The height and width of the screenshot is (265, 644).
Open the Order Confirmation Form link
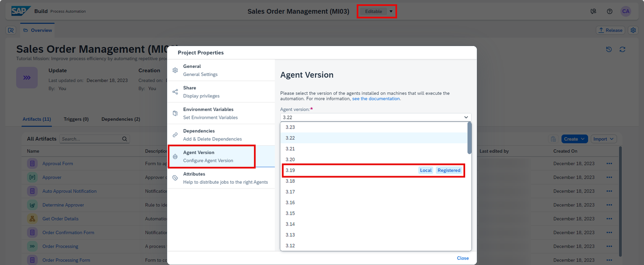click(x=68, y=232)
